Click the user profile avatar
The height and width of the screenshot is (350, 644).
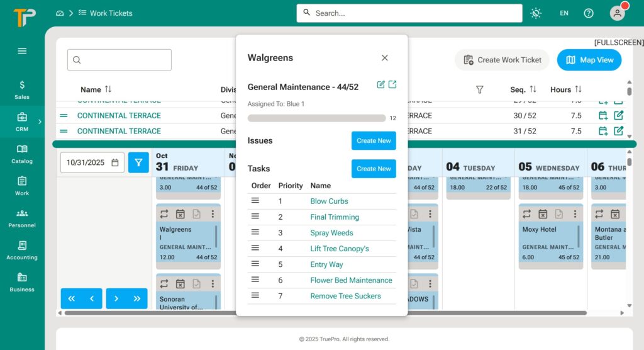tap(617, 13)
